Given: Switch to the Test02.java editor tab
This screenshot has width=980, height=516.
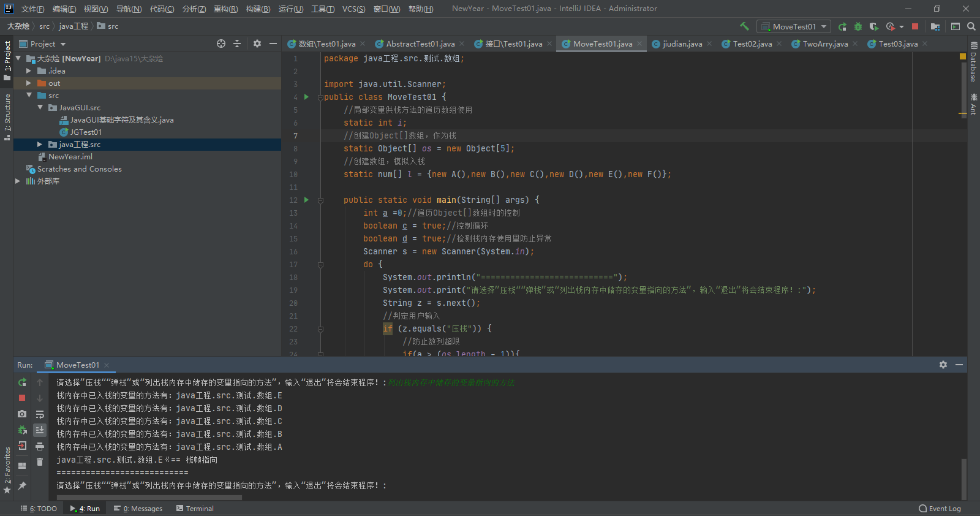Looking at the screenshot, I should pyautogui.click(x=752, y=44).
